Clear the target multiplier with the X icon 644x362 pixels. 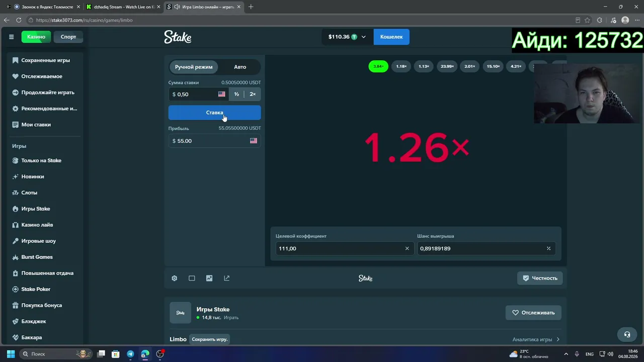(407, 248)
